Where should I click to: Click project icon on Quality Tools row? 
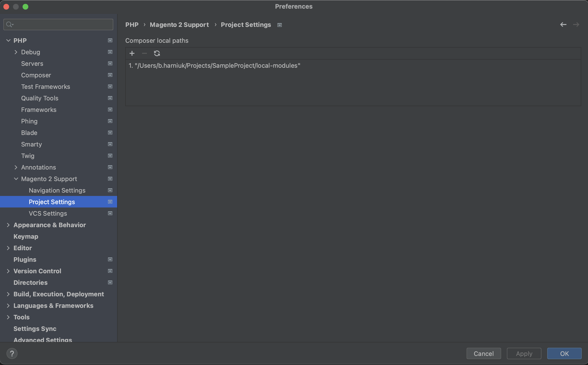pyautogui.click(x=110, y=98)
